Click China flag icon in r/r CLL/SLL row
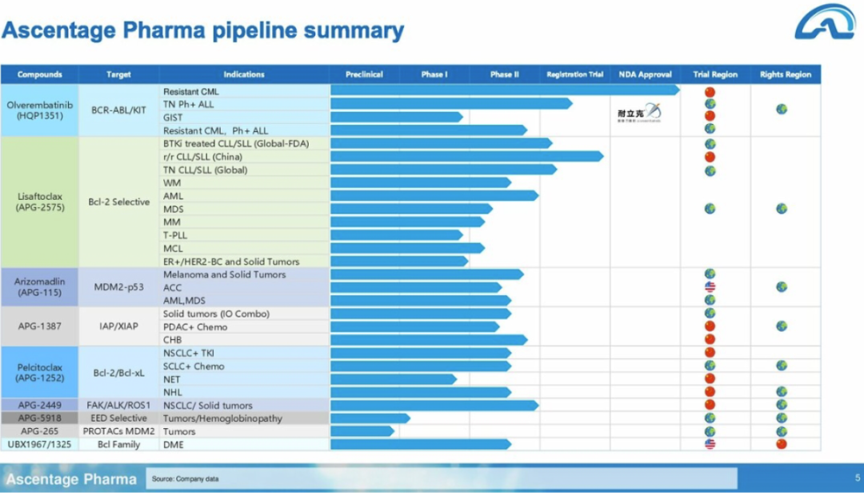Image resolution: width=864 pixels, height=504 pixels. (710, 157)
